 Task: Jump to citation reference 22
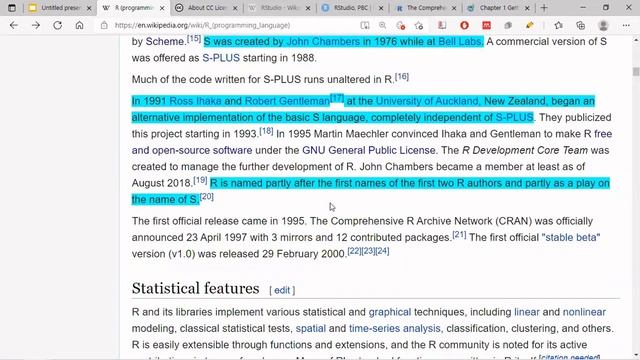point(354,251)
